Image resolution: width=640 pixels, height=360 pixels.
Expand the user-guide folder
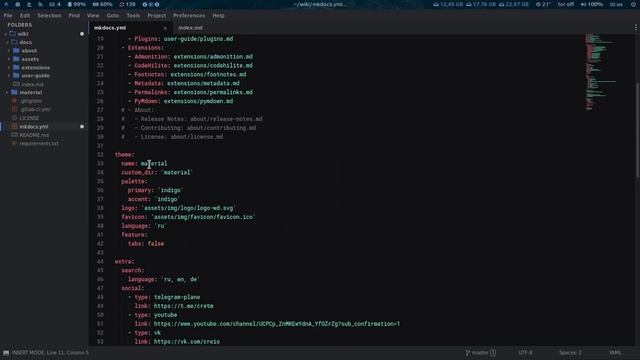click(9, 76)
